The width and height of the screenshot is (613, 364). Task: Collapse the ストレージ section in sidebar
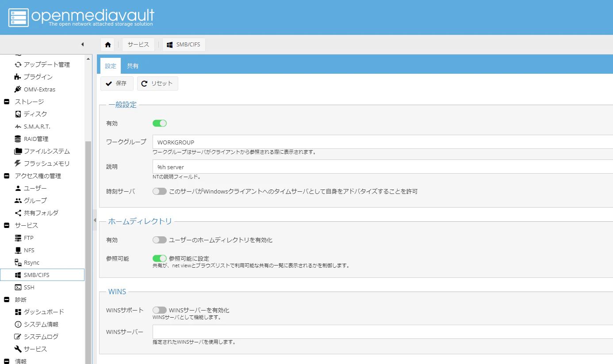pyautogui.click(x=6, y=101)
